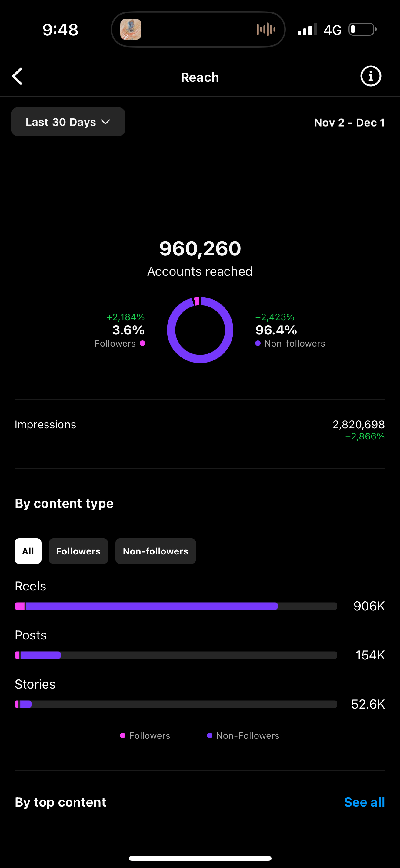Tap the 960,260 Accounts reached total
The height and width of the screenshot is (868, 400).
[x=200, y=249]
